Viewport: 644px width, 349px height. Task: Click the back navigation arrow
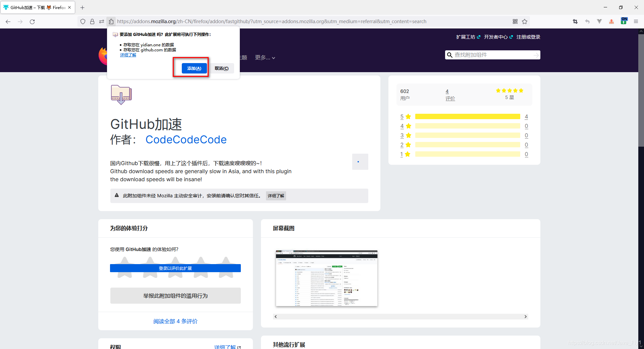coord(8,21)
